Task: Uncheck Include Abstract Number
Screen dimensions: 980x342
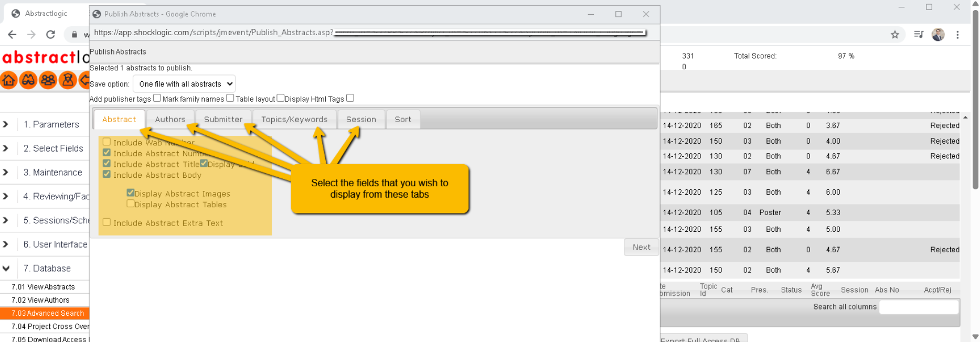Action: click(107, 153)
